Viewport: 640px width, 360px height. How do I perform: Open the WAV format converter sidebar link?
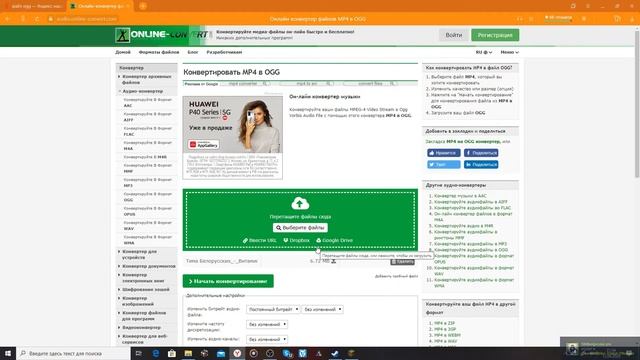147,226
